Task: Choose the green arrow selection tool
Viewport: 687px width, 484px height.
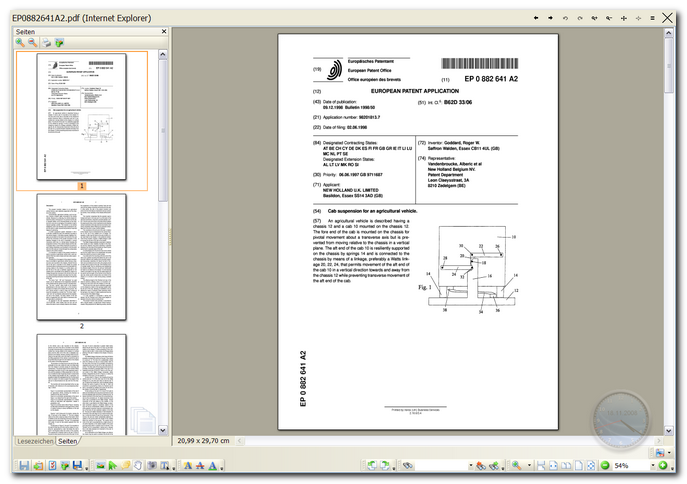Action: tap(113, 466)
